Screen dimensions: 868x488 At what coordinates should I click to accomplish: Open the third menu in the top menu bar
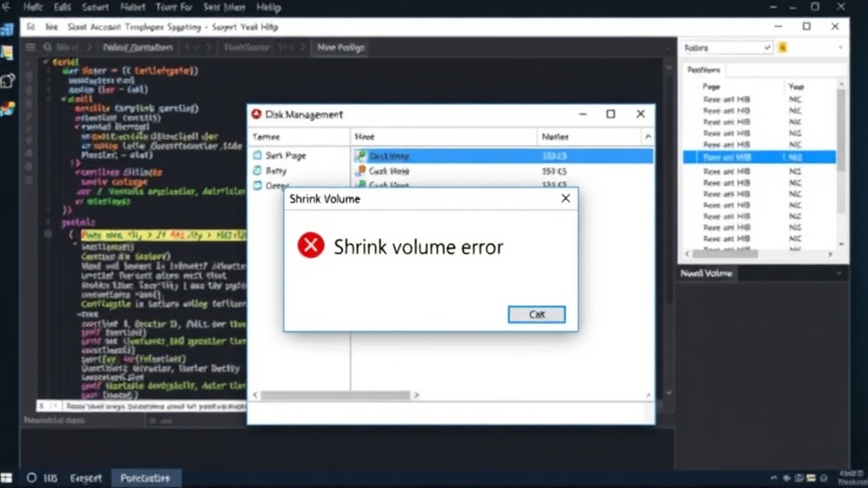pyautogui.click(x=95, y=7)
